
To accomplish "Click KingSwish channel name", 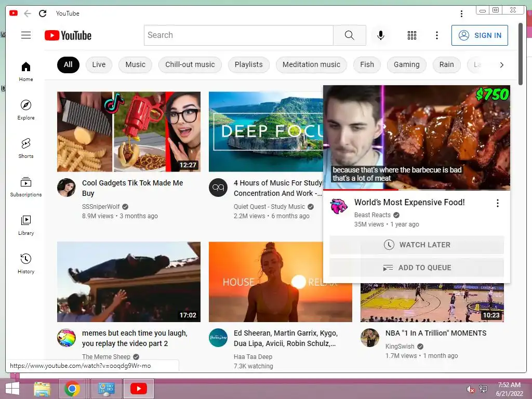I will 400,347.
